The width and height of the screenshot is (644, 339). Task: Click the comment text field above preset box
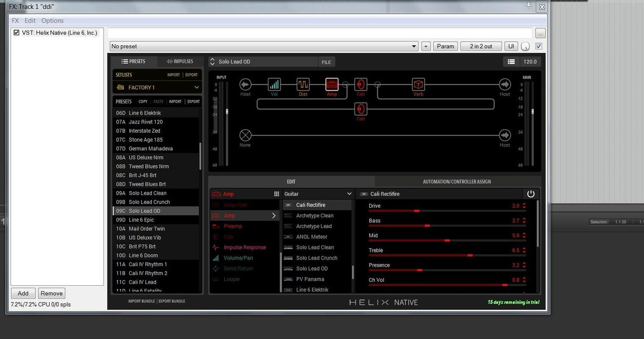click(x=320, y=33)
